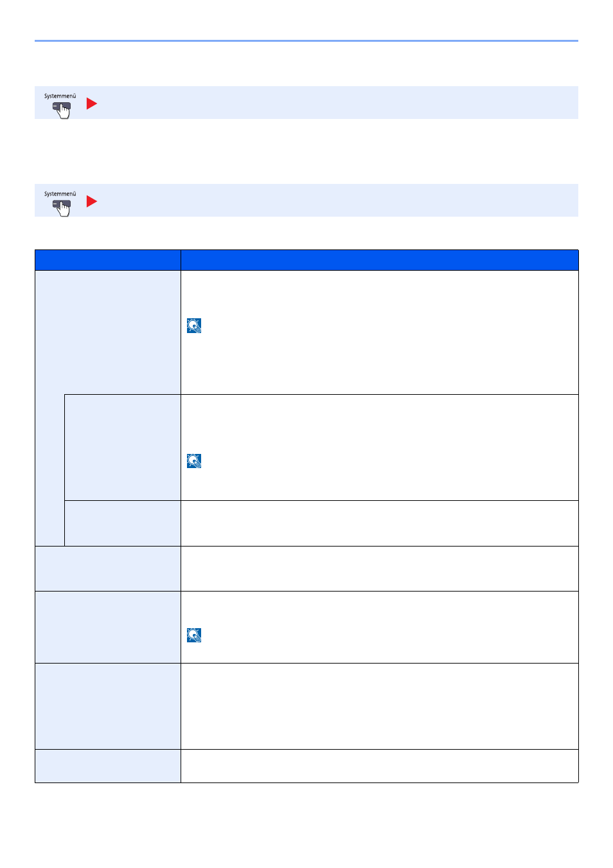Click the empty area of the first Systemmenü bar
This screenshot has height=868, width=613.
334,103
